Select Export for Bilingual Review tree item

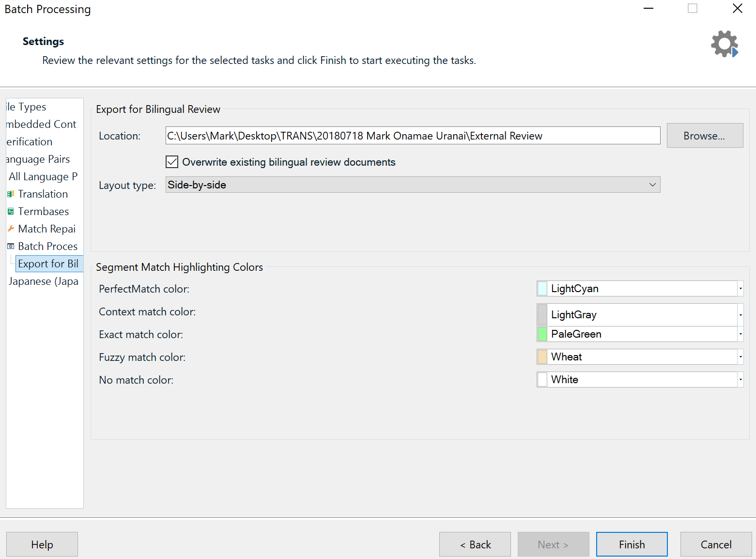pyautogui.click(x=48, y=264)
